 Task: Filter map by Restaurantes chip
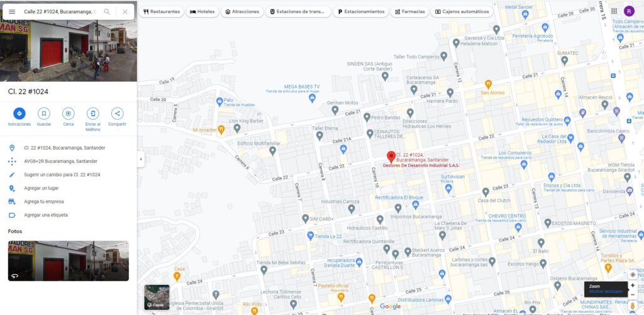[x=162, y=11]
